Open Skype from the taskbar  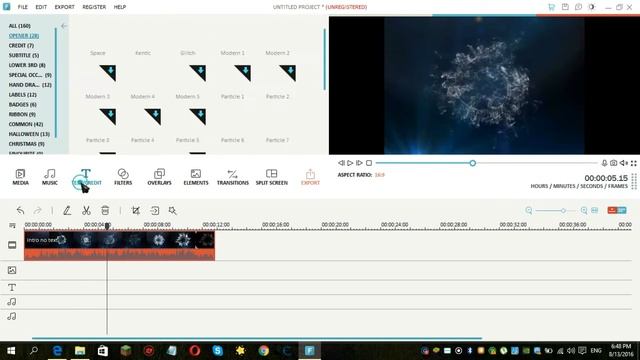[x=218, y=351]
